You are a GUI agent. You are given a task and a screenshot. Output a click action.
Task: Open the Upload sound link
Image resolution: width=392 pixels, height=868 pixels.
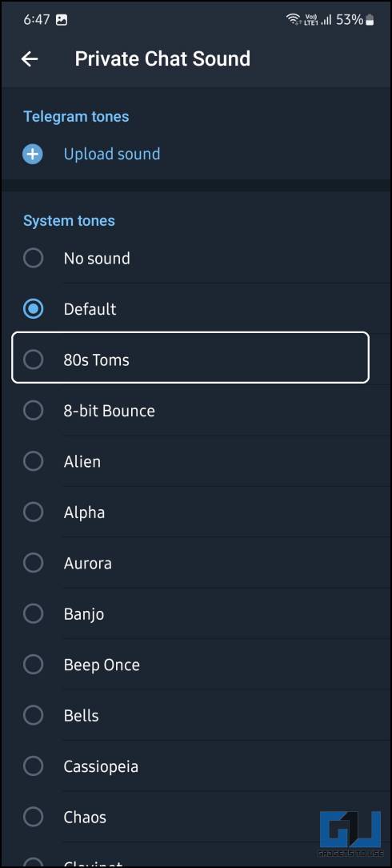click(112, 154)
